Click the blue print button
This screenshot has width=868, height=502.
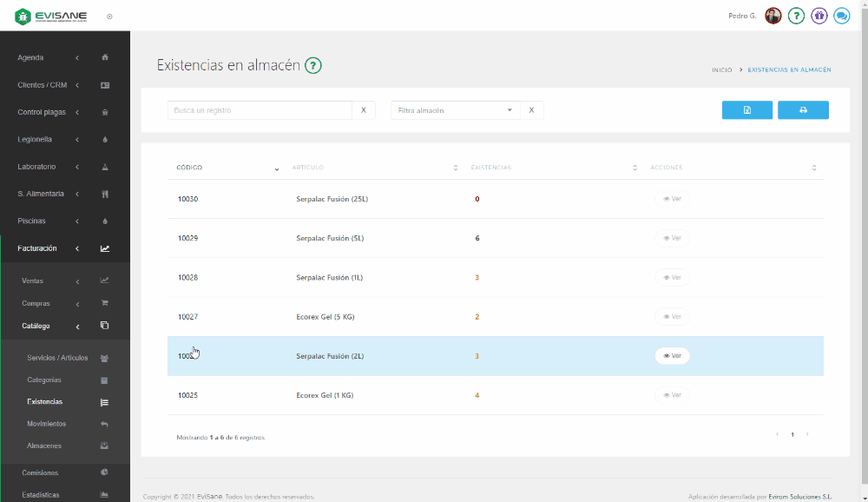803,110
